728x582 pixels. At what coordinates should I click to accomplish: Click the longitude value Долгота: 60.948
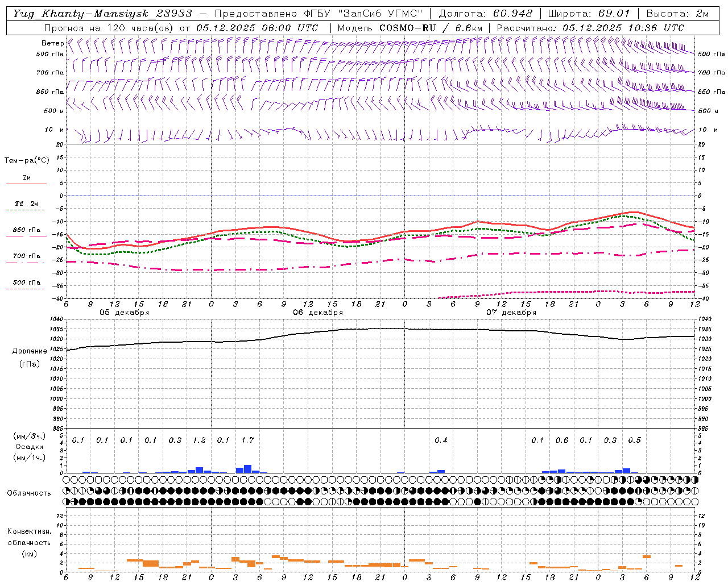tap(486, 14)
